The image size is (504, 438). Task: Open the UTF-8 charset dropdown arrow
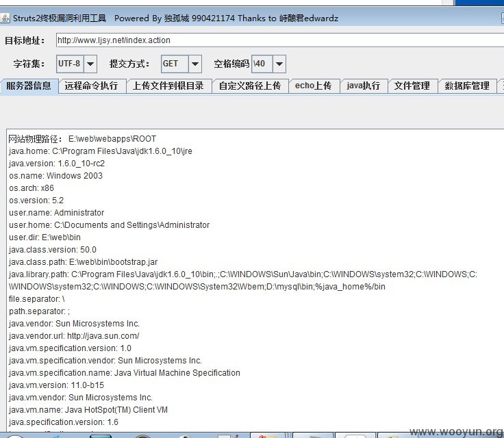click(x=90, y=64)
